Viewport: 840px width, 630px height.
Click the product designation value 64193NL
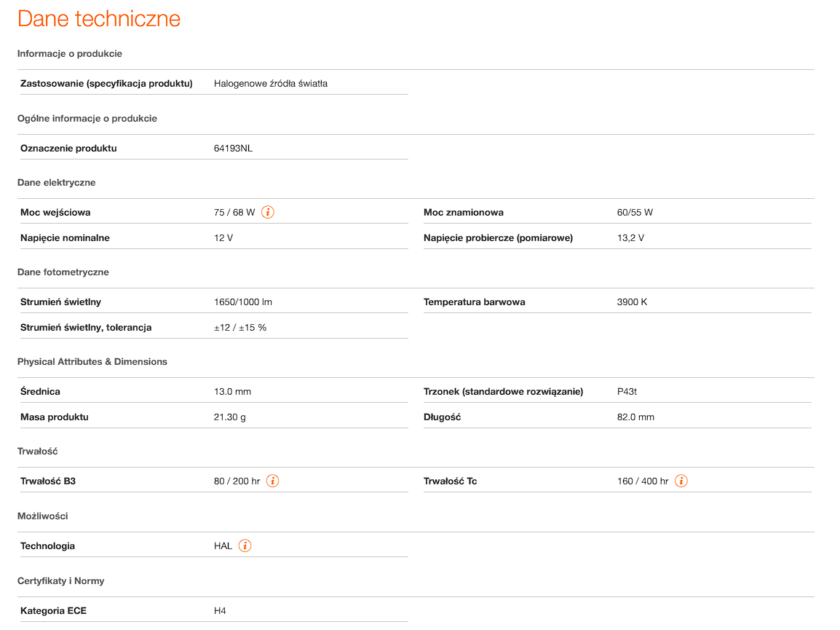234,149
